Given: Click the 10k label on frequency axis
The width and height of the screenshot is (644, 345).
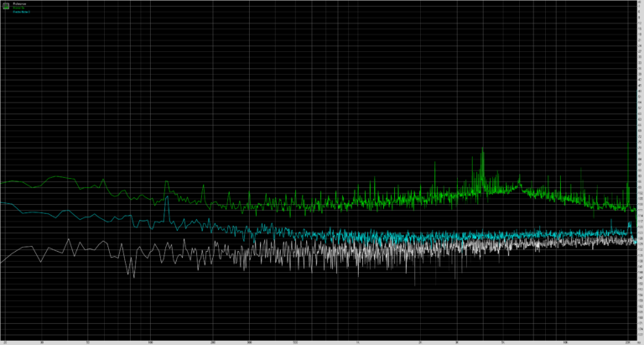Looking at the screenshot, I should click(x=565, y=342).
